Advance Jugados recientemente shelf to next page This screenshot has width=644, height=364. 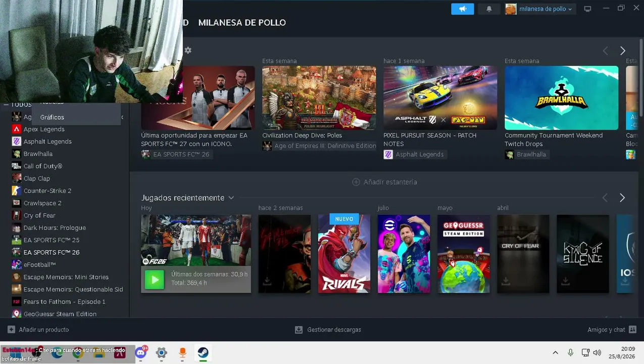coord(622,198)
